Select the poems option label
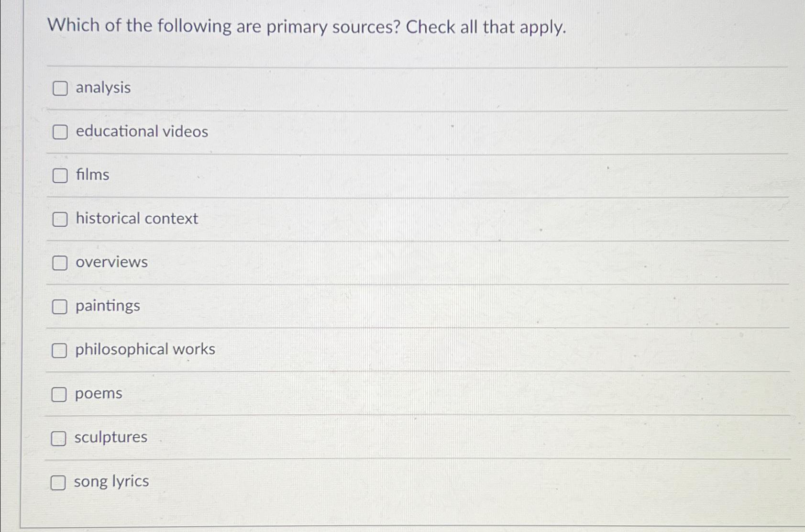The height and width of the screenshot is (532, 805). click(98, 394)
